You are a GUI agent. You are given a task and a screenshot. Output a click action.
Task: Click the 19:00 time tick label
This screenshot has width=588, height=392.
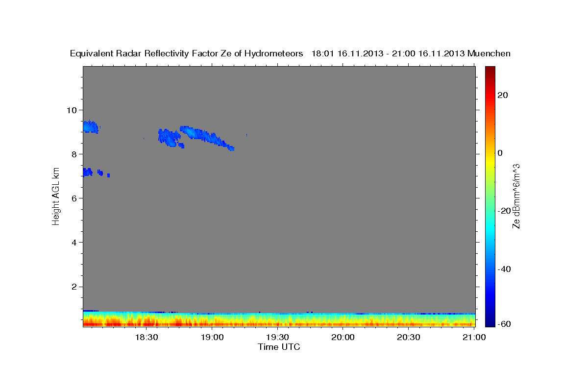[212, 338]
